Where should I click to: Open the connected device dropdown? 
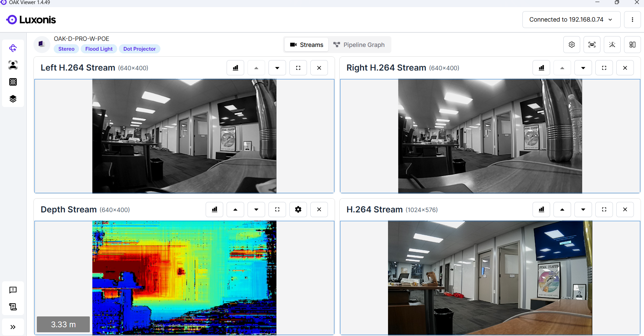point(571,20)
